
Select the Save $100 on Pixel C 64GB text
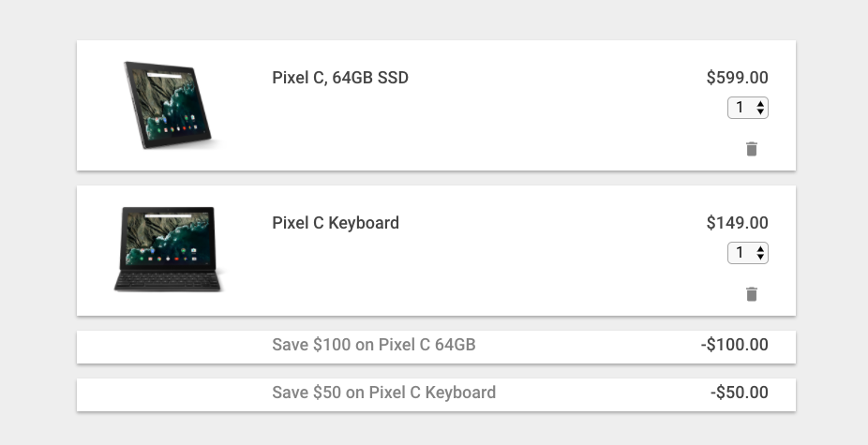click(x=374, y=345)
